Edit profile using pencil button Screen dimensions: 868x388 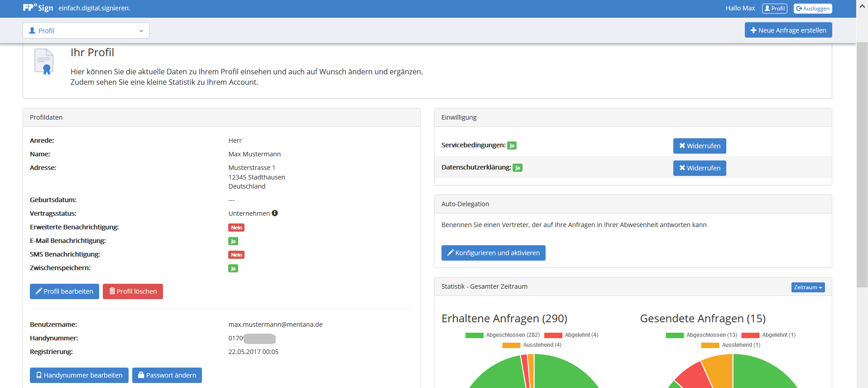coord(64,291)
